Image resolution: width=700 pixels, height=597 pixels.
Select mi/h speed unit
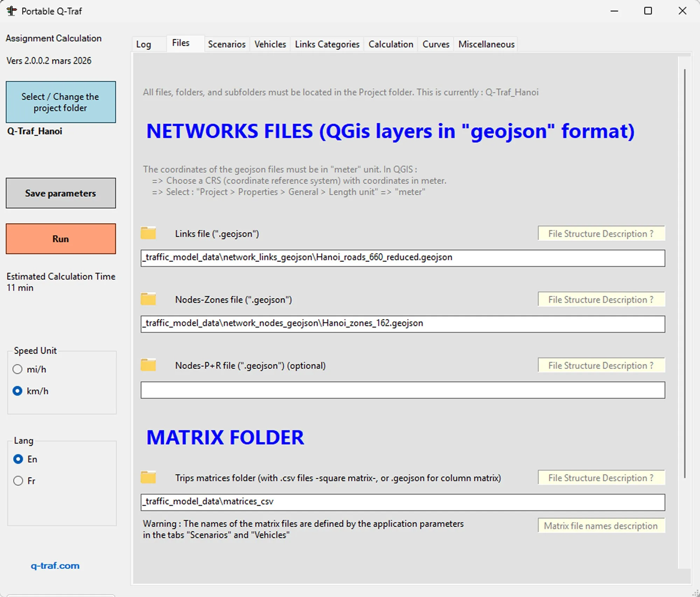(x=17, y=369)
